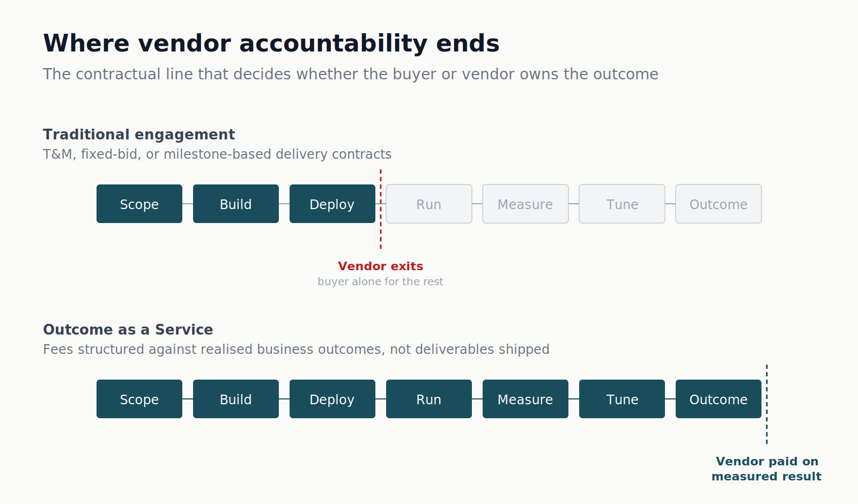Select the greyed-out Run box
The height and width of the screenshot is (504, 858).
tap(429, 204)
